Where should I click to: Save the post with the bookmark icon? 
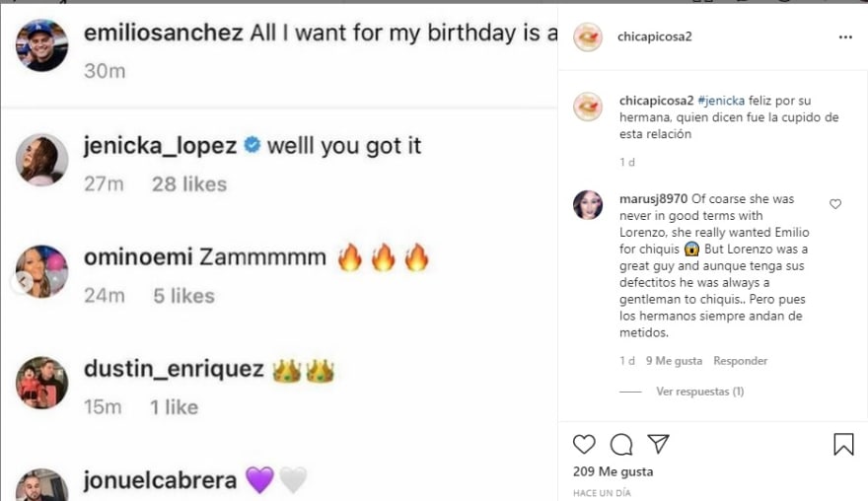[843, 444]
